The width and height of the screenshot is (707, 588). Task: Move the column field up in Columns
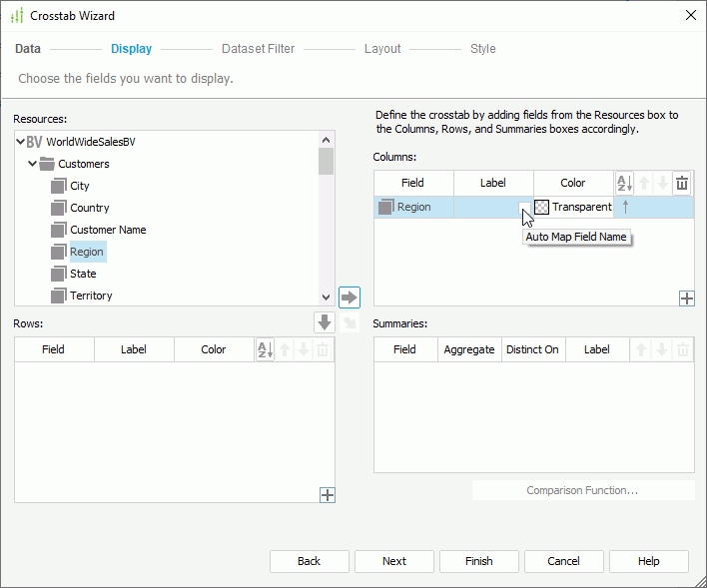(x=644, y=183)
